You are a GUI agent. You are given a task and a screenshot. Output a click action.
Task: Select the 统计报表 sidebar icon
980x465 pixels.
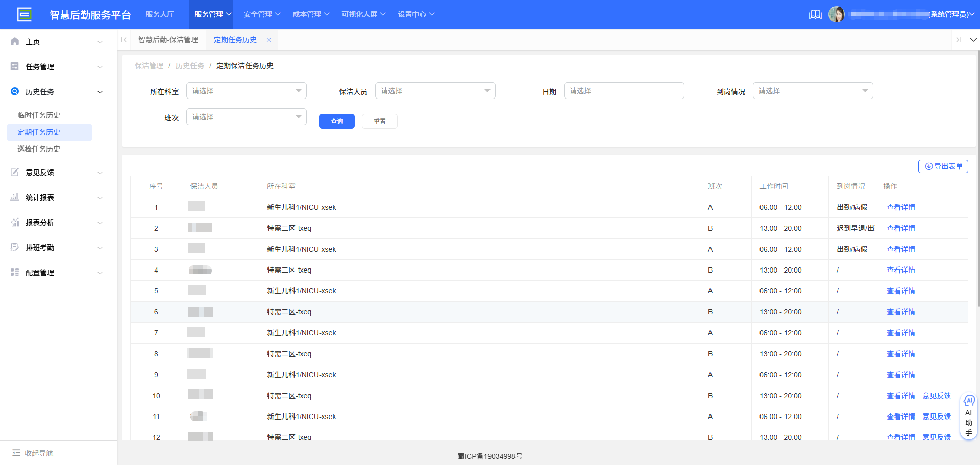pos(14,197)
